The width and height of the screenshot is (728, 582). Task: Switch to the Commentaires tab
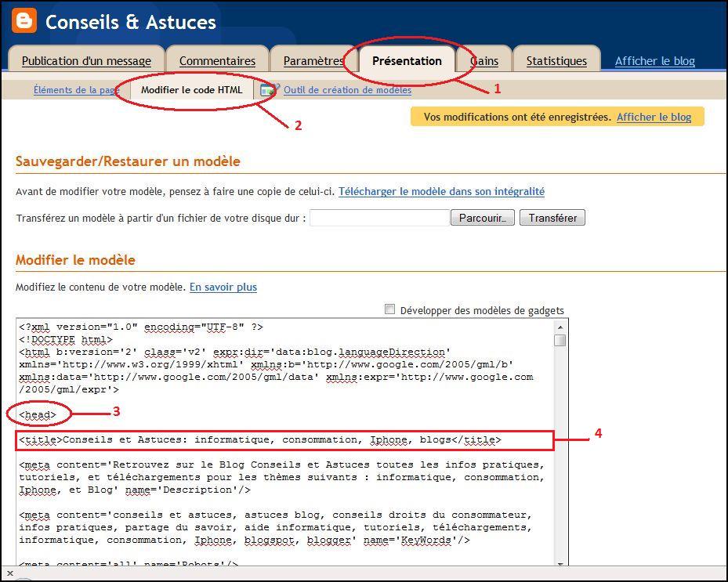pyautogui.click(x=217, y=61)
